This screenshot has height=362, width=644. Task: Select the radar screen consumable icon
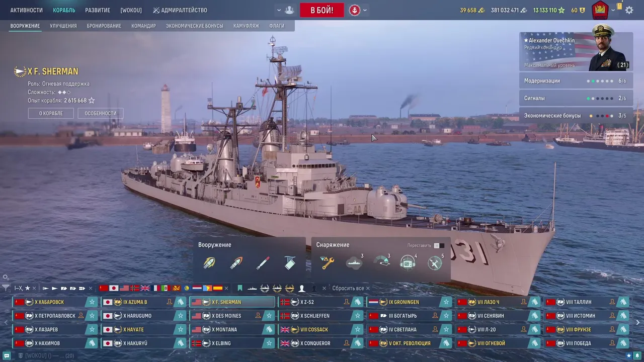pyautogui.click(x=408, y=263)
